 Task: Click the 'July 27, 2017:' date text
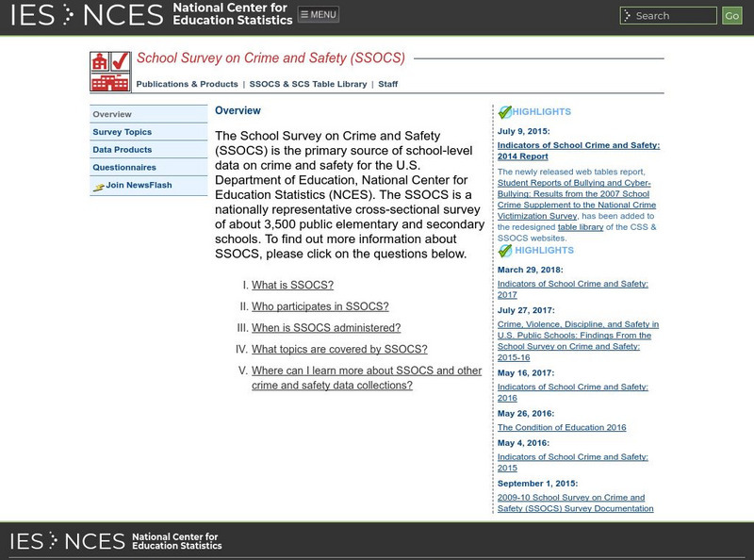(x=526, y=310)
